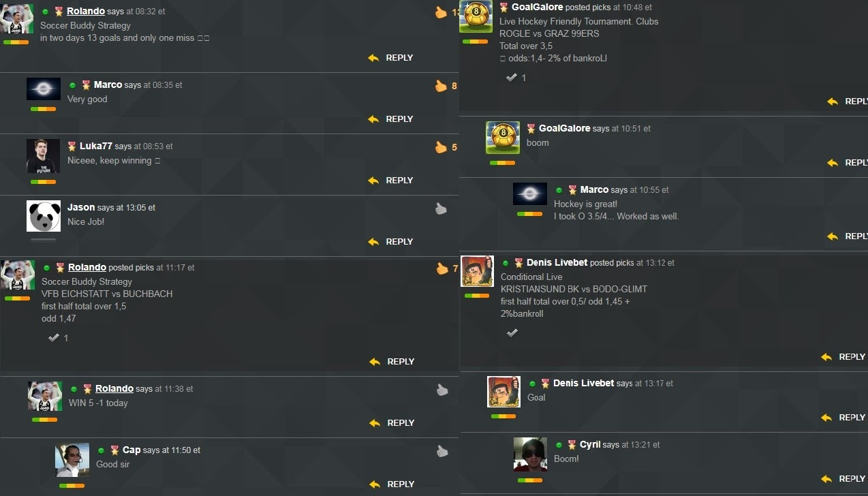Click gray thumbs-up on Cap's comment
The width and height of the screenshot is (868, 496).
point(442,451)
